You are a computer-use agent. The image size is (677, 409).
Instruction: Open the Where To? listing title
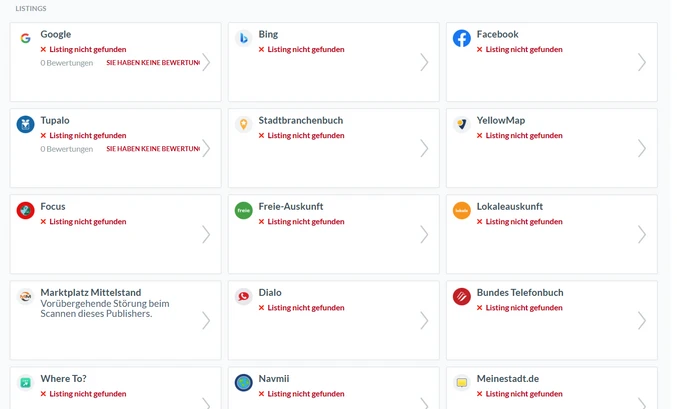coord(63,379)
